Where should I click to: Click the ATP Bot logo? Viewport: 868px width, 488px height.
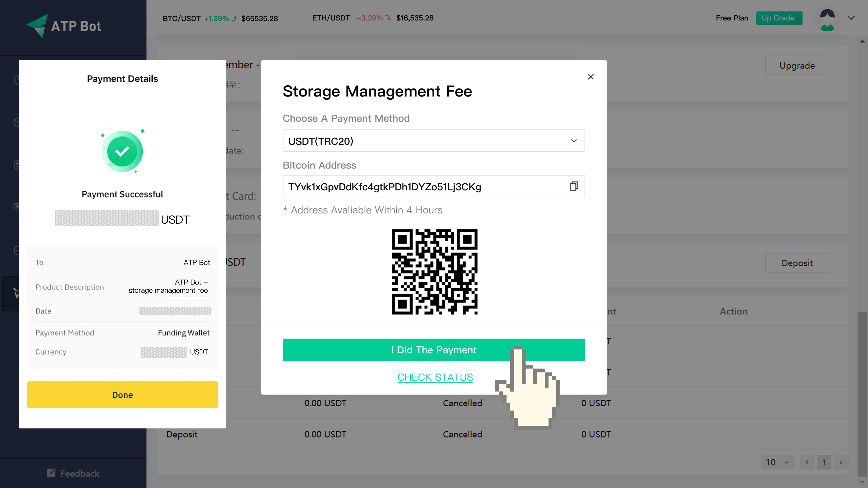[x=64, y=26]
